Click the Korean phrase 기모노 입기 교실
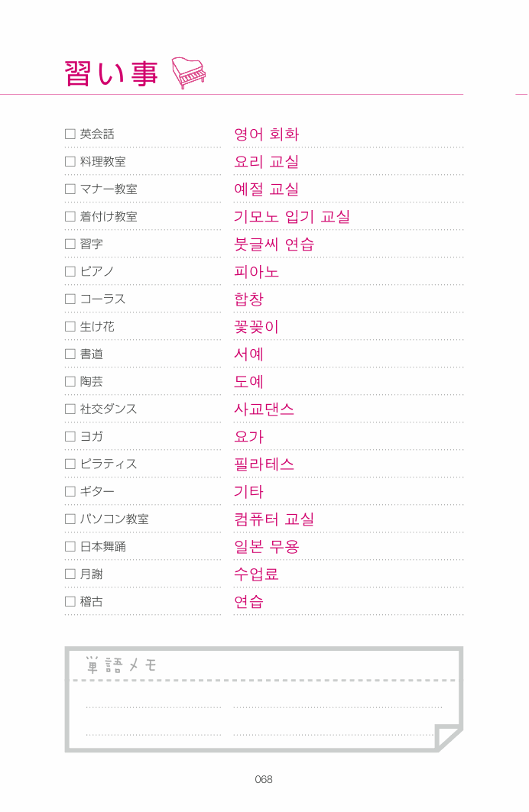 (292, 216)
